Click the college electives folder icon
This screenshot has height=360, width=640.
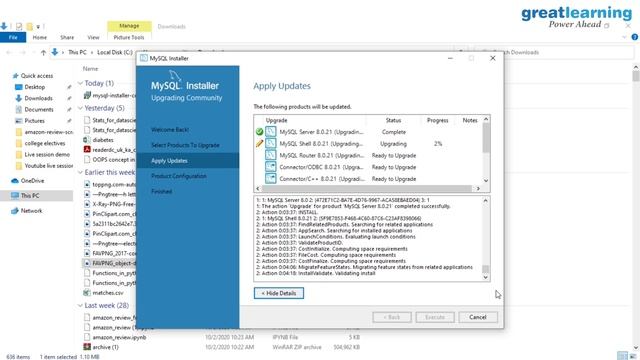pos(18,143)
